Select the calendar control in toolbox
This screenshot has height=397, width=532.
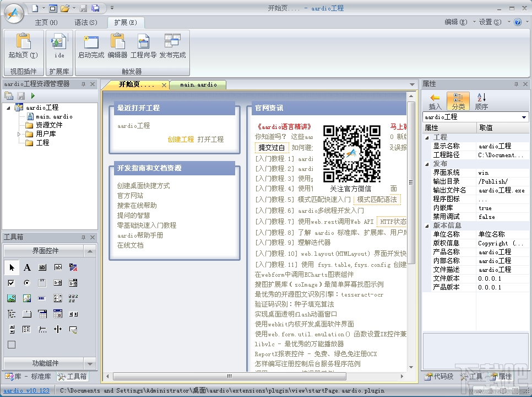58,314
